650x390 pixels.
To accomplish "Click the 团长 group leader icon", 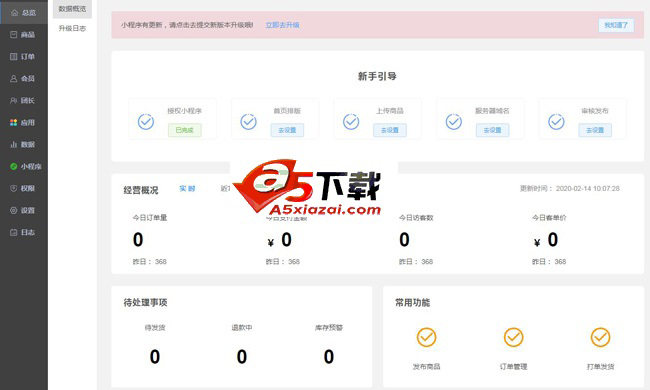I will pos(14,101).
